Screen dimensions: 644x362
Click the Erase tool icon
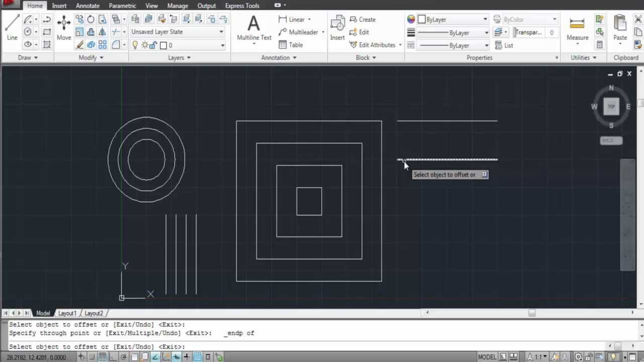pyautogui.click(x=79, y=45)
